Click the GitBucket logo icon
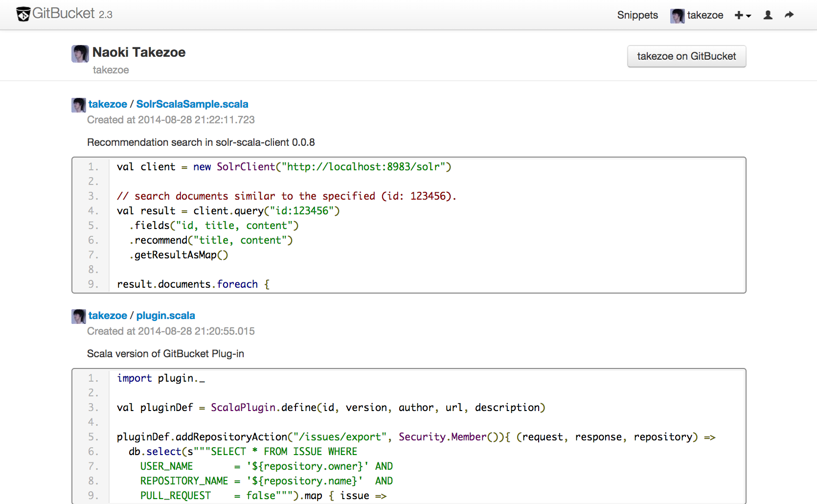817x504 pixels. point(23,14)
